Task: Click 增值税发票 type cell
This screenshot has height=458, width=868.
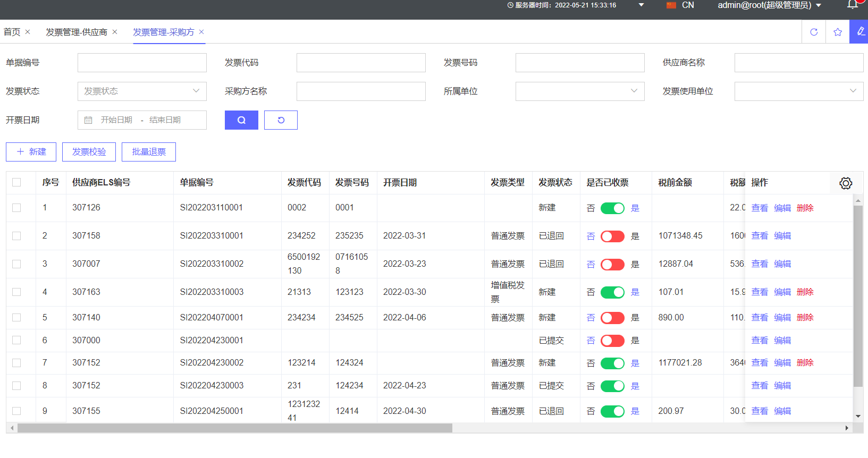Action: point(508,292)
